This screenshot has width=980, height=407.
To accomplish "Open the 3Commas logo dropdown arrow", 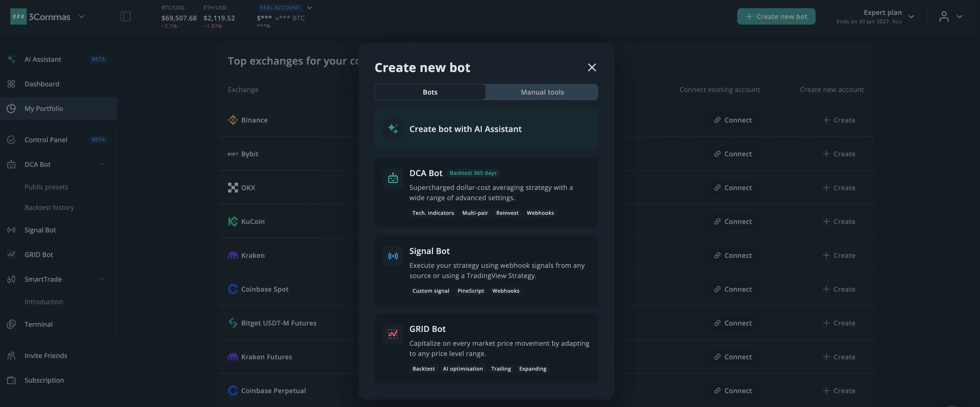I will 82,17.
